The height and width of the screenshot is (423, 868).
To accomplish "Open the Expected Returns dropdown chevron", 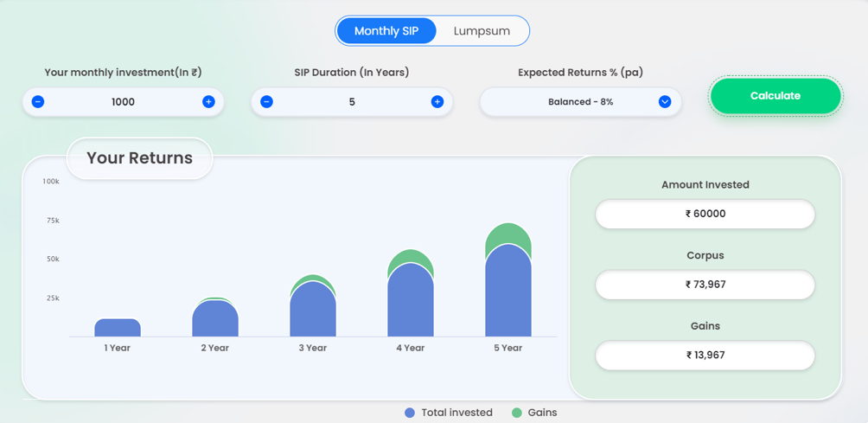I will click(665, 102).
